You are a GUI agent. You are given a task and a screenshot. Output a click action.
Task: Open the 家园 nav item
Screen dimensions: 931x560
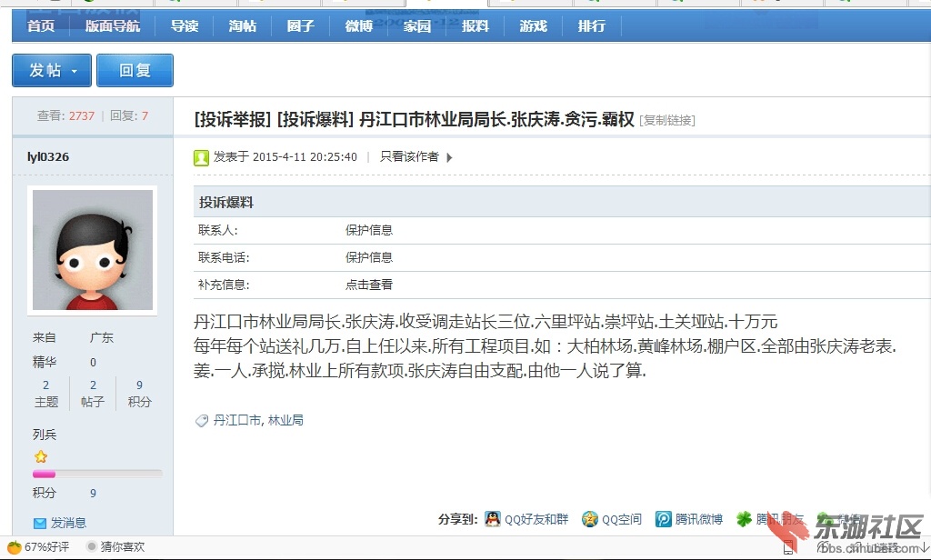click(x=416, y=26)
